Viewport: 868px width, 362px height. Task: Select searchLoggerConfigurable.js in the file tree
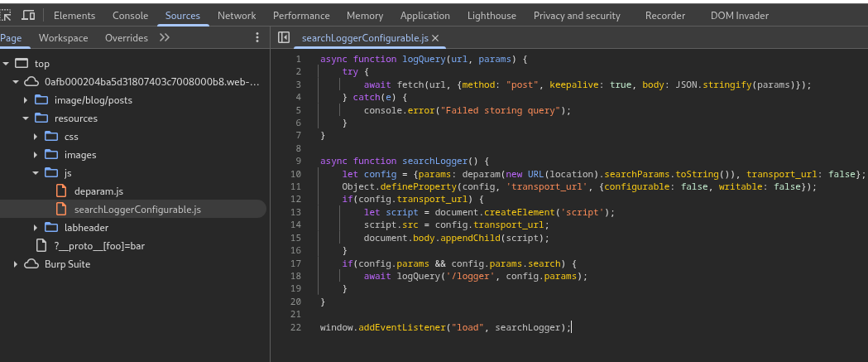(x=137, y=210)
